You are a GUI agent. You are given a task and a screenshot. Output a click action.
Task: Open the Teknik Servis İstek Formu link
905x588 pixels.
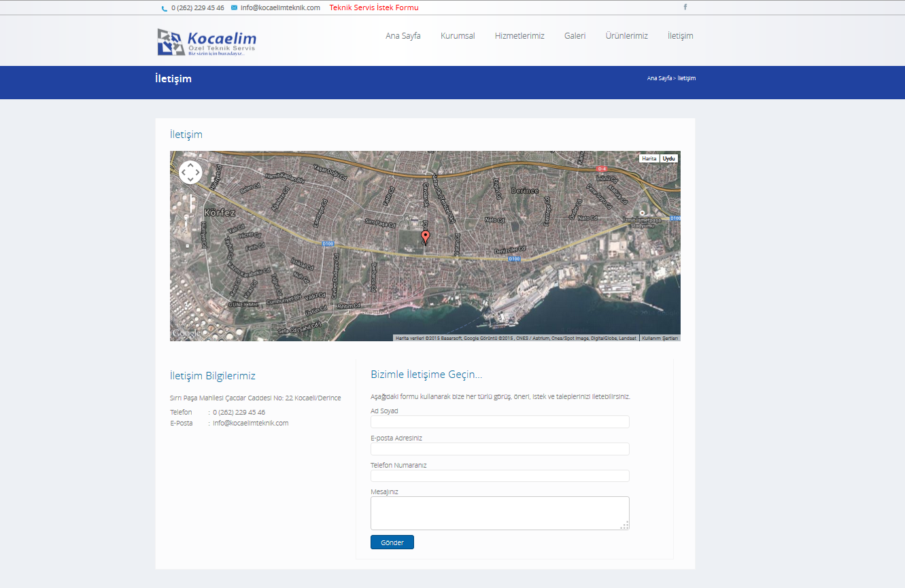click(374, 7)
